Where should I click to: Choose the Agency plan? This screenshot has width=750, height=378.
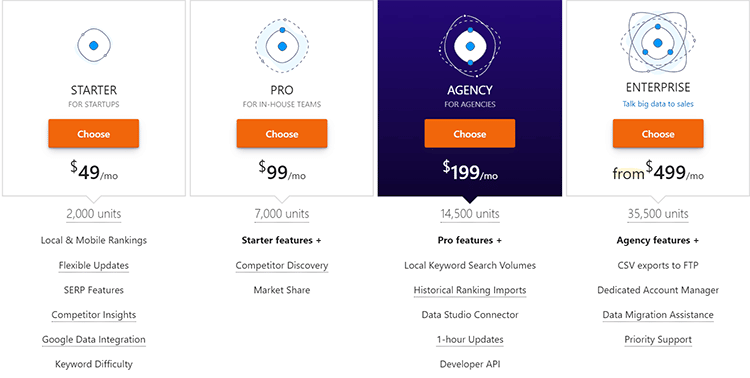(x=470, y=133)
